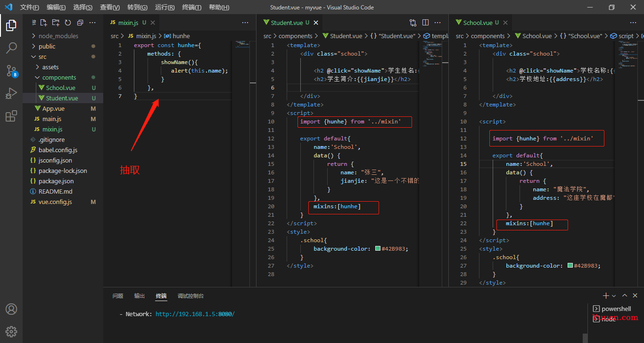Open vue.config.js in the file tree

click(x=63, y=202)
